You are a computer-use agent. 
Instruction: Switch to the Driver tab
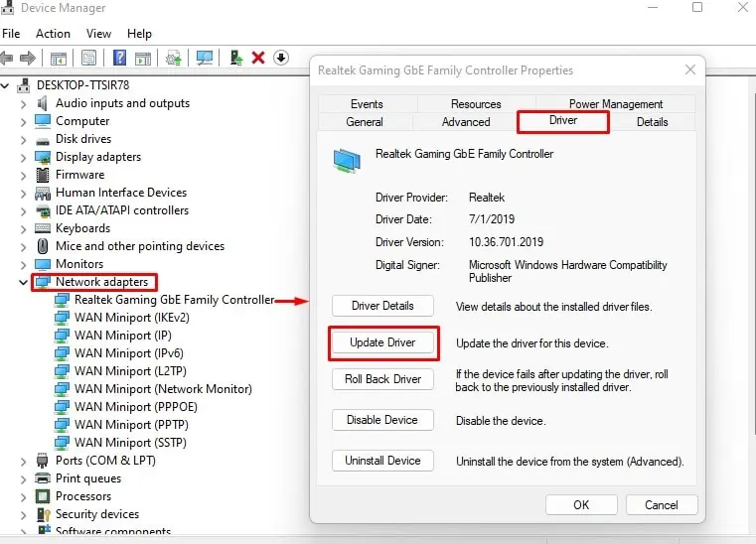(563, 120)
